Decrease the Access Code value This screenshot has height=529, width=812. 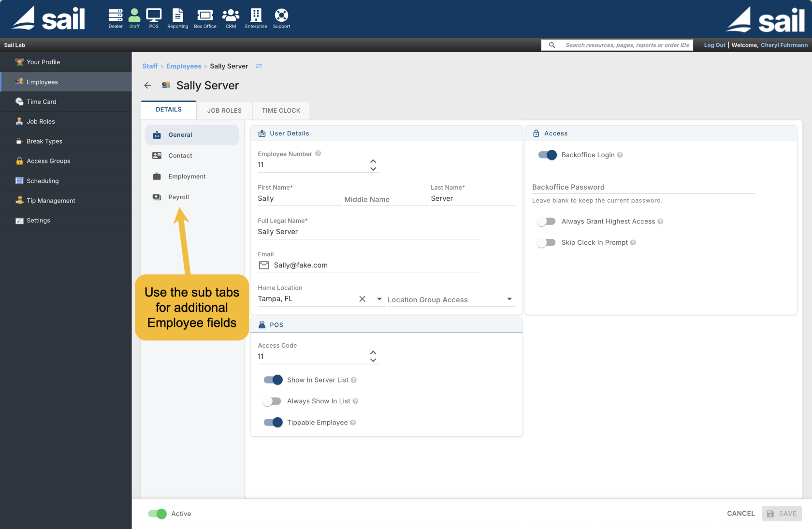point(373,360)
